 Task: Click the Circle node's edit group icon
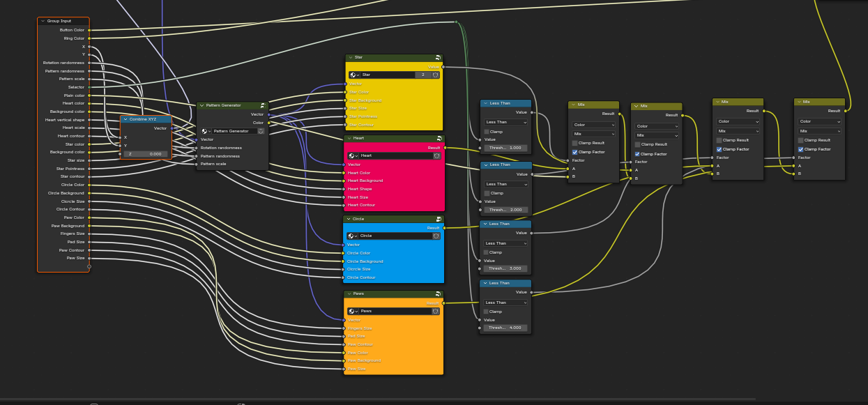pos(439,219)
